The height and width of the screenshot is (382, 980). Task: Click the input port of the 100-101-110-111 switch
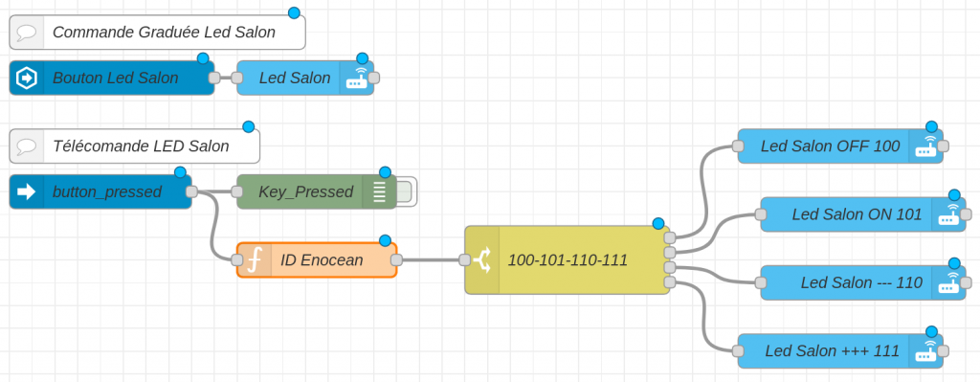tap(464, 260)
